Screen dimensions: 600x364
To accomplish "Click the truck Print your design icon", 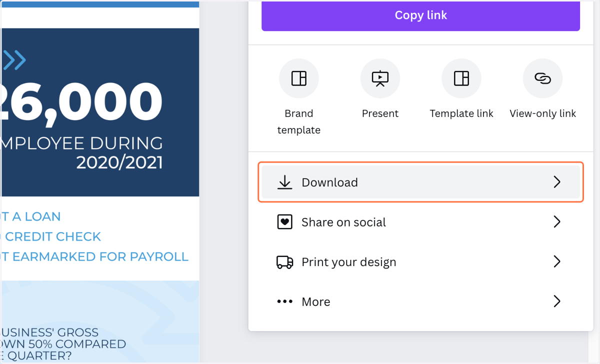I will pyautogui.click(x=284, y=262).
